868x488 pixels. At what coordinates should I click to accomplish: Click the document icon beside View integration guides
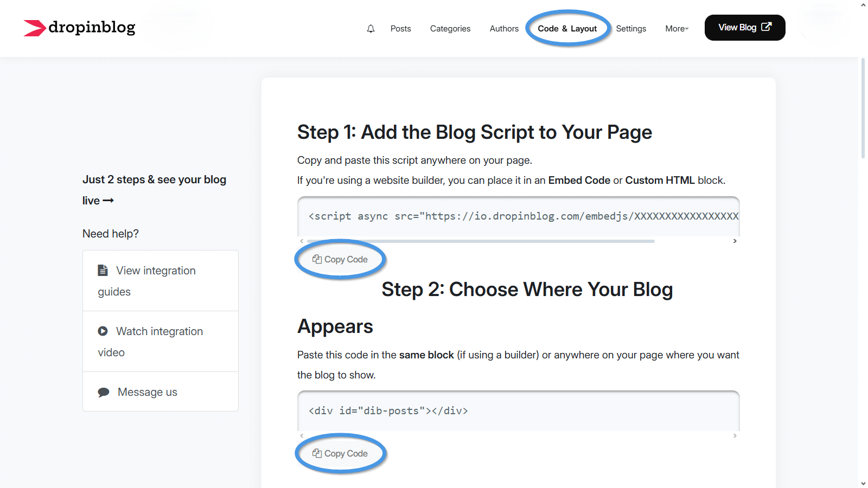click(x=103, y=270)
